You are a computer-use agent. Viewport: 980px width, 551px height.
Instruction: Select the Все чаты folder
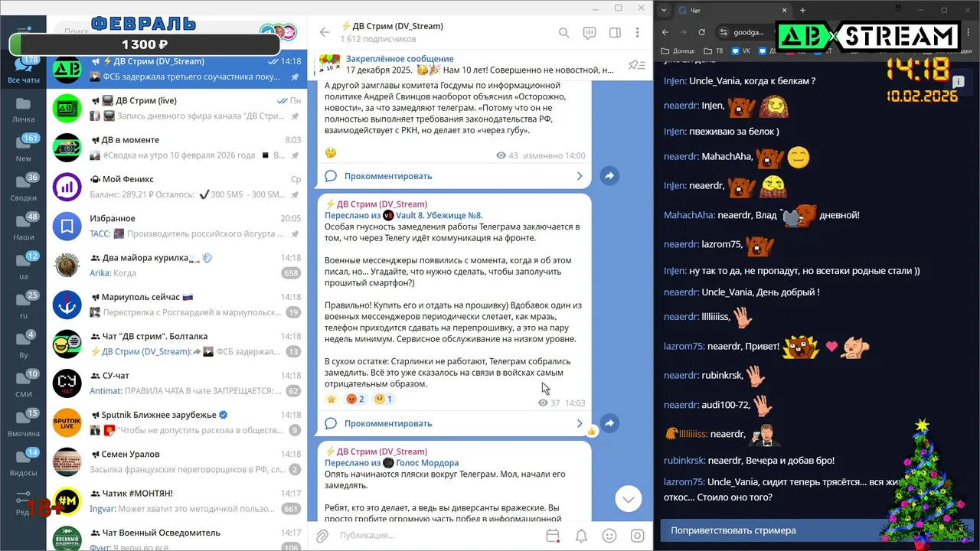[x=24, y=69]
